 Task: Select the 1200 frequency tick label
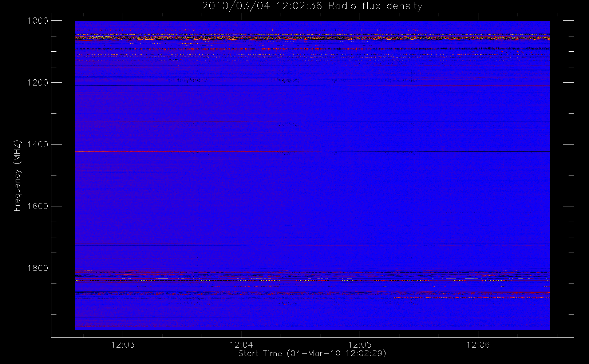38,83
